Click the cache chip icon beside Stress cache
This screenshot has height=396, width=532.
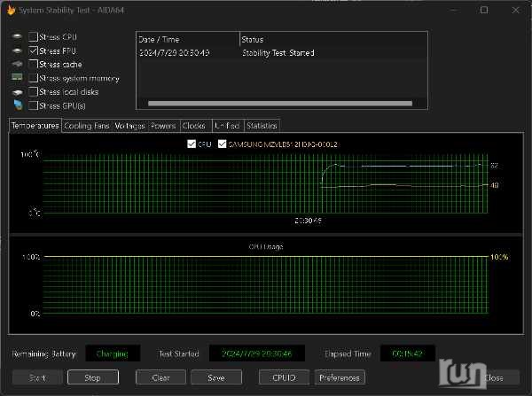point(17,64)
